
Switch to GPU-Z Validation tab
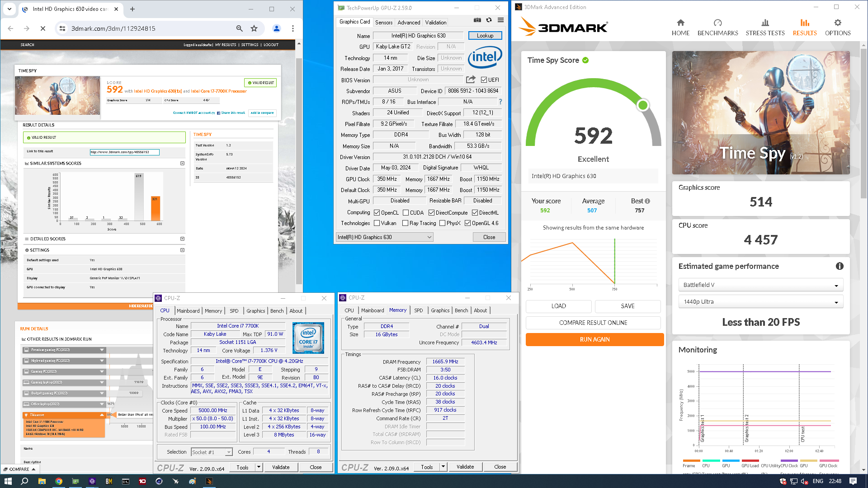click(436, 22)
